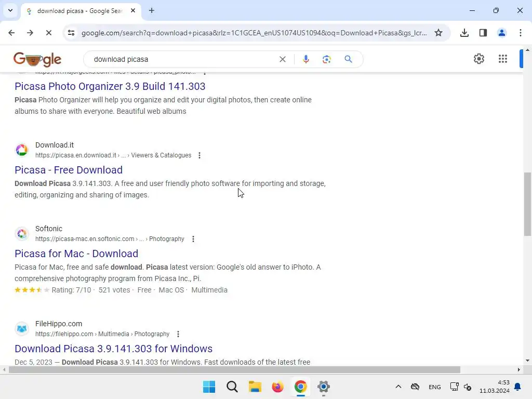Search by image with Google Lens
Image resolution: width=532 pixels, height=399 pixels.
pos(326,59)
